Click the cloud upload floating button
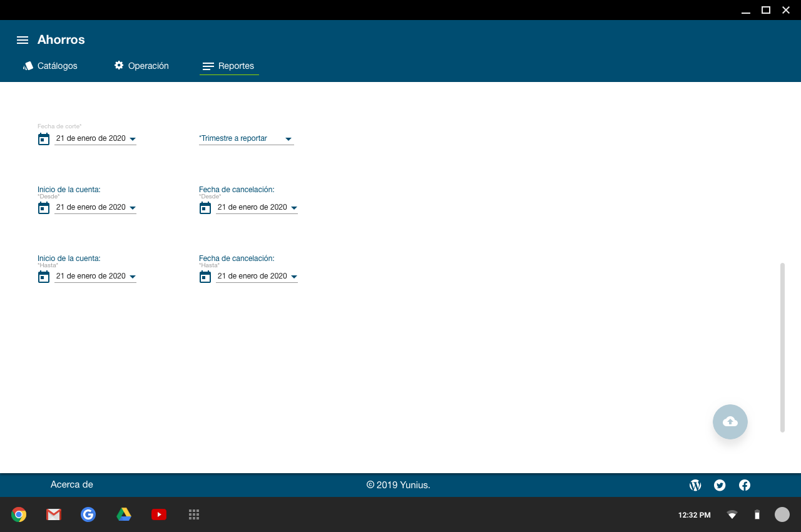 [x=730, y=422]
